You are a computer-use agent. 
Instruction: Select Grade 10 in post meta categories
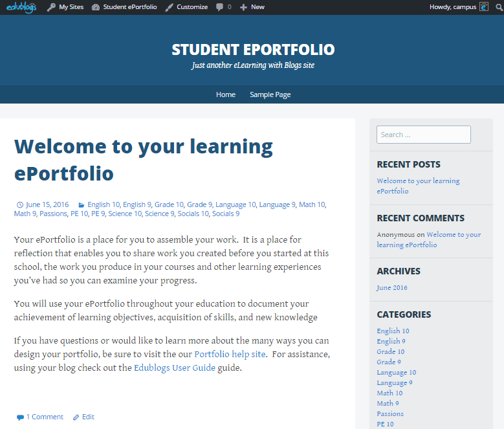(169, 204)
